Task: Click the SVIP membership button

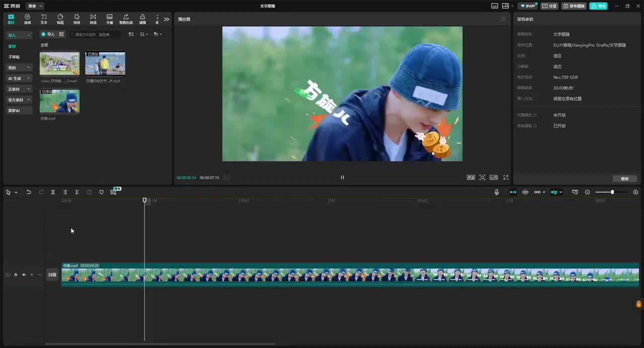Action: click(528, 6)
